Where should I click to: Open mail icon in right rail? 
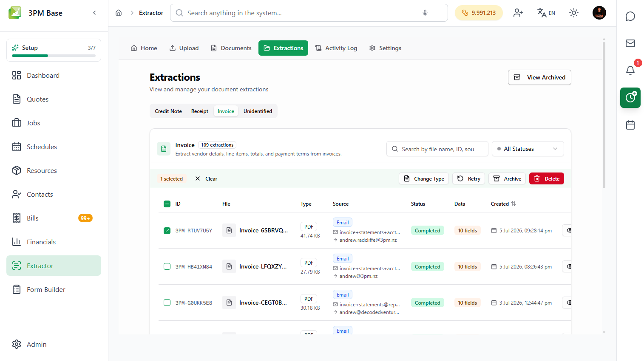click(630, 43)
